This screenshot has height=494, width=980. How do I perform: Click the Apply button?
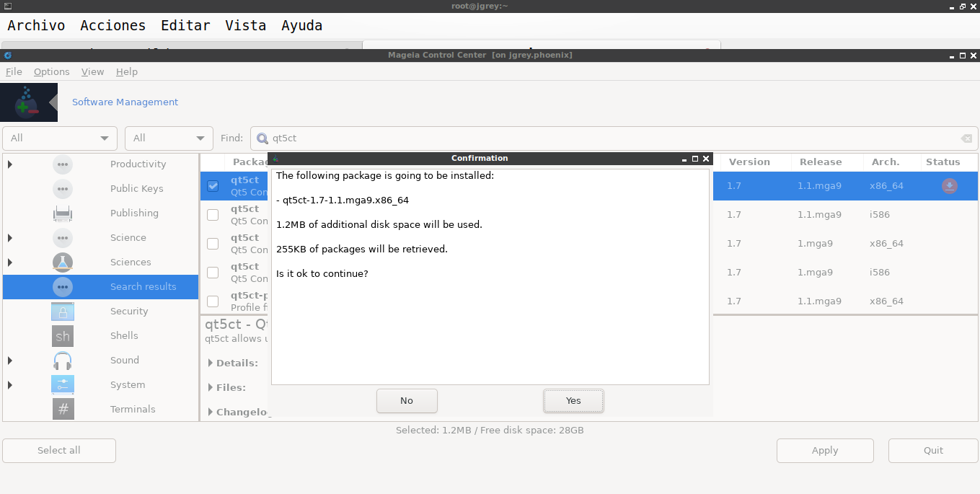coord(825,451)
